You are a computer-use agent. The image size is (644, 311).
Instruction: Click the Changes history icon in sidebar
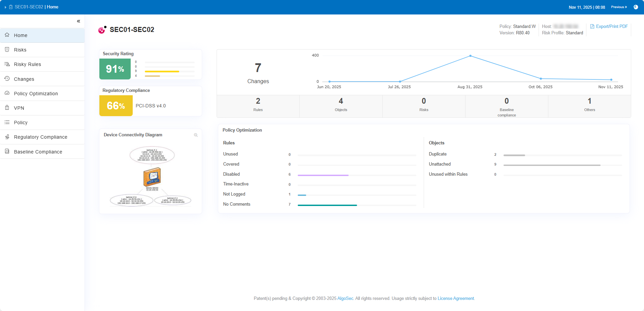(7, 78)
